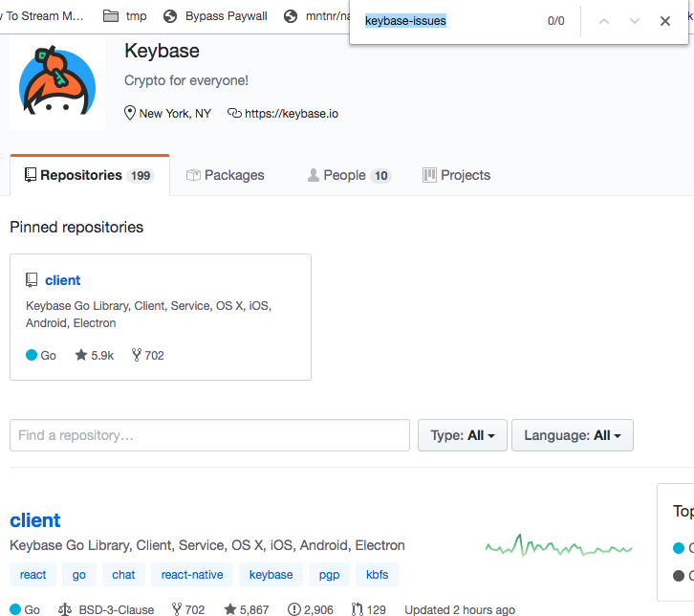Viewport: 694px width, 616px height.
Task: Click the keybase topic tag
Action: click(x=271, y=574)
